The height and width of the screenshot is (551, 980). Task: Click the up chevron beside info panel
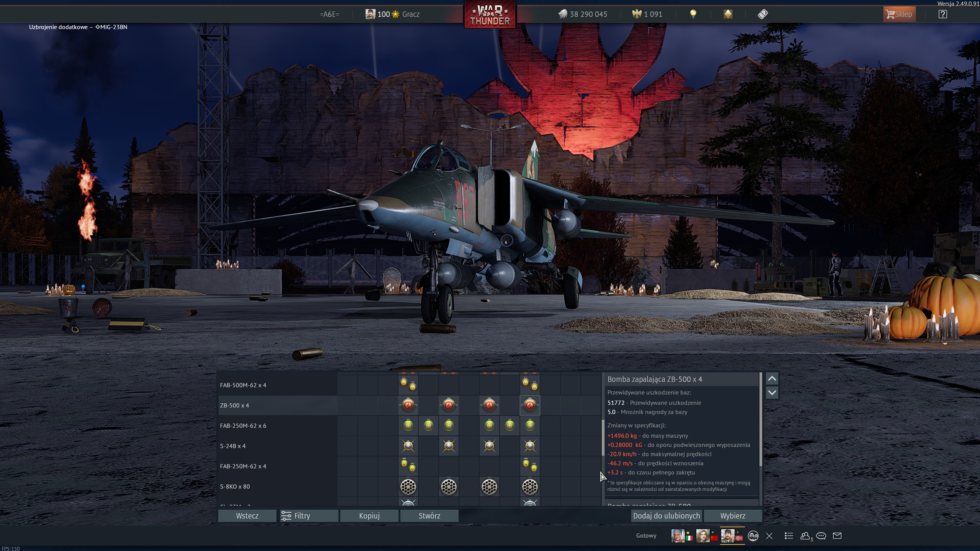coord(772,379)
